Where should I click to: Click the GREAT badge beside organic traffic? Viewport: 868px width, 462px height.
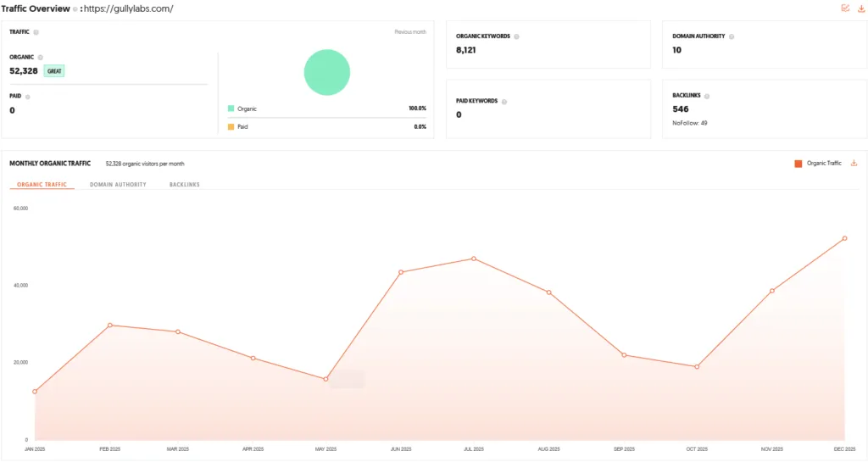click(x=54, y=71)
